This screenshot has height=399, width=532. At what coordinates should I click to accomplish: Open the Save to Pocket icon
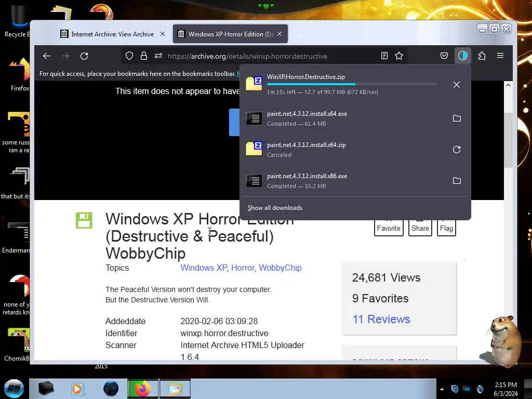click(x=444, y=56)
